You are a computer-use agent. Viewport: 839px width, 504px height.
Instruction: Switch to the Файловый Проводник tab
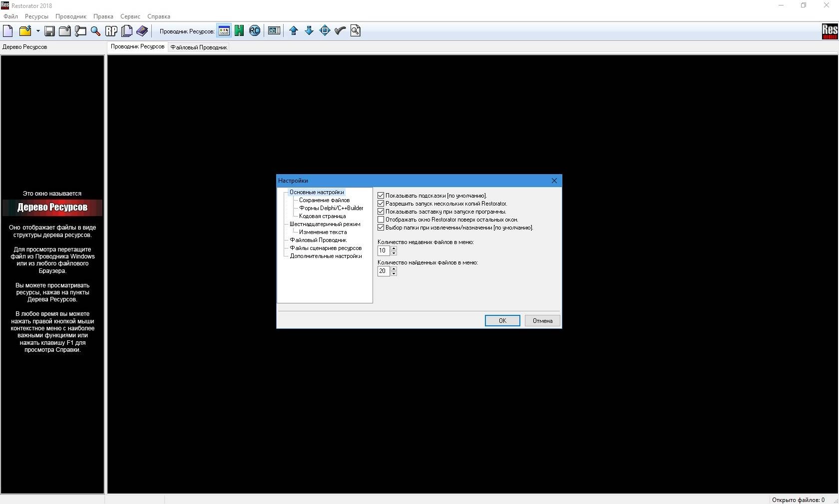coord(199,47)
